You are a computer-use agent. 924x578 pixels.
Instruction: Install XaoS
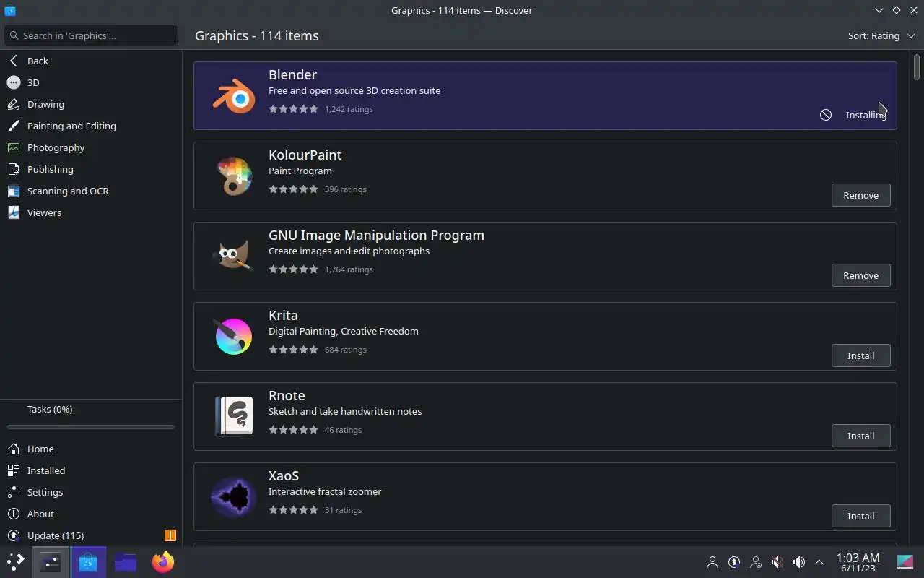tap(860, 516)
